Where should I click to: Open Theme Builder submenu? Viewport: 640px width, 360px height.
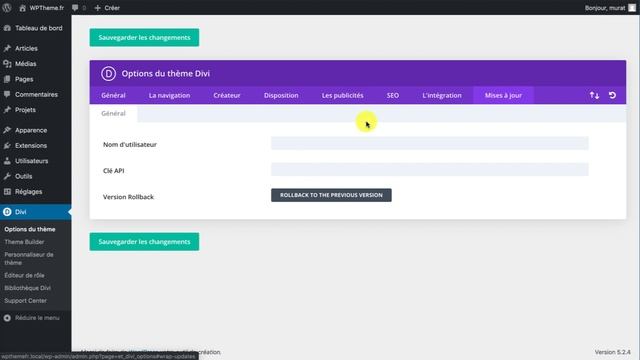[24, 242]
